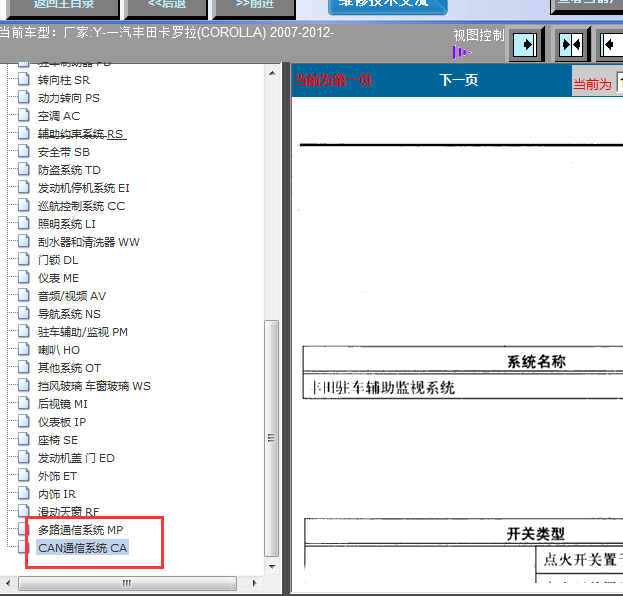Click the 开关类型 table header
The image size is (623, 596).
[x=536, y=534]
